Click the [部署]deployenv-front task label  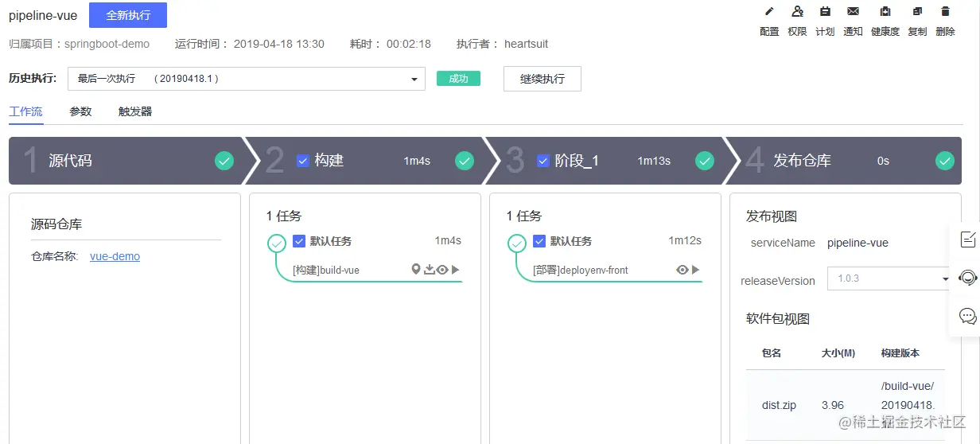click(x=581, y=271)
